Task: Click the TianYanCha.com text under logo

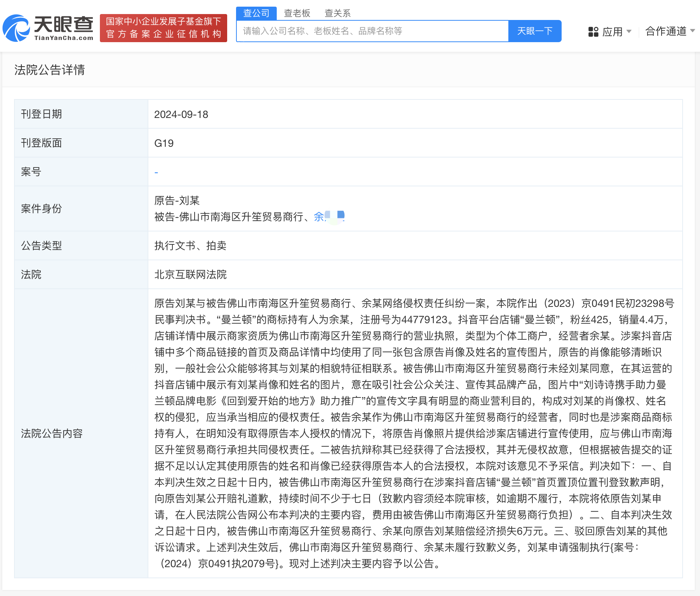Action: pyautogui.click(x=65, y=37)
